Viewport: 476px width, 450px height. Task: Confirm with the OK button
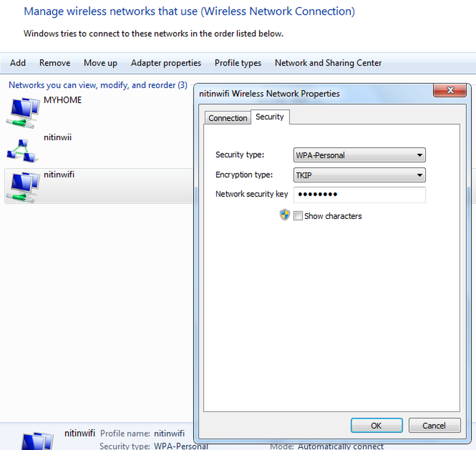pos(377,425)
